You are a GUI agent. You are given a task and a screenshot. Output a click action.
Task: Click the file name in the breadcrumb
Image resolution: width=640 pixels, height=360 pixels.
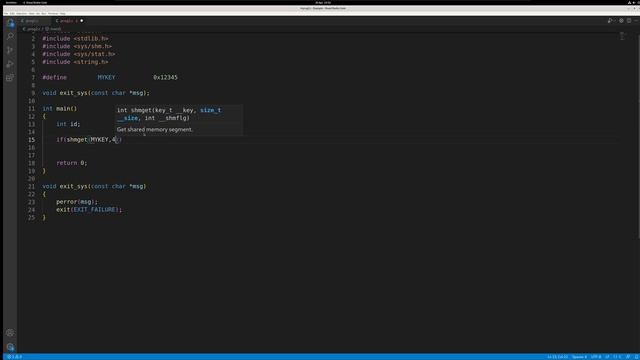click(32, 29)
